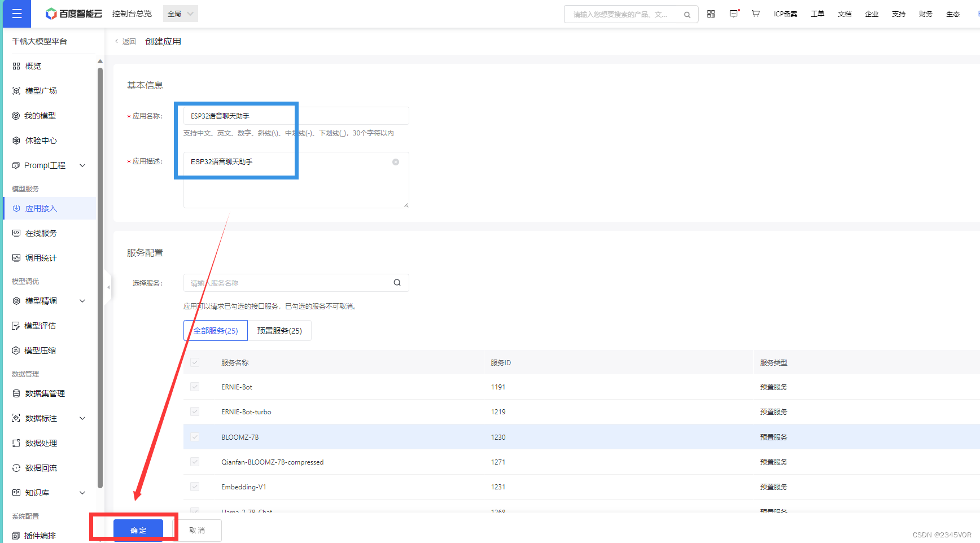Click the 调用统计 sidebar icon
This screenshot has height=543, width=980.
(x=16, y=258)
